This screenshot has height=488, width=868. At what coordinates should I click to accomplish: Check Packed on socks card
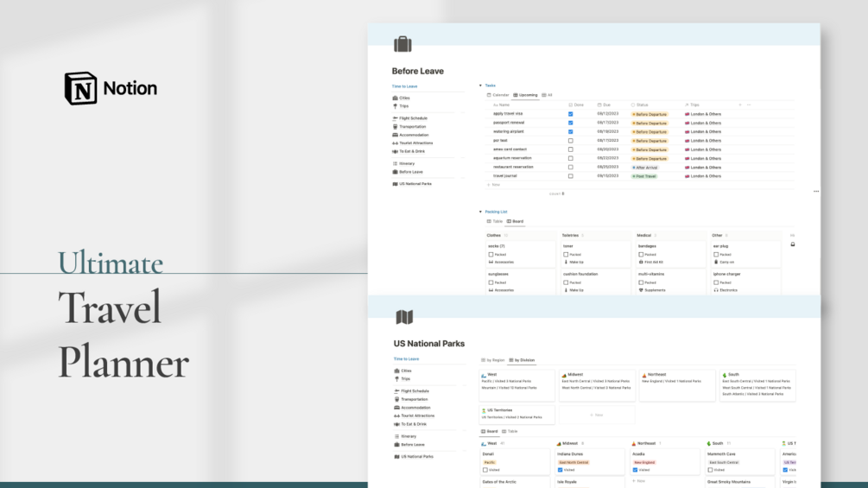point(491,255)
